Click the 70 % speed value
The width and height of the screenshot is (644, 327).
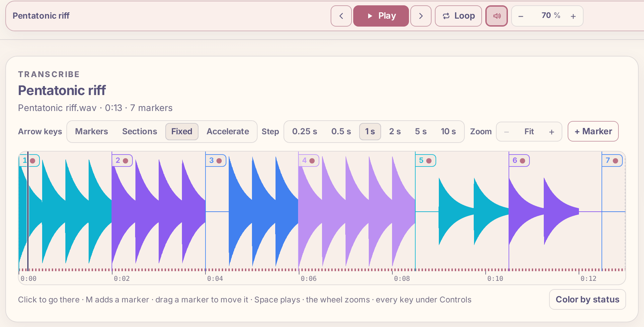point(551,16)
